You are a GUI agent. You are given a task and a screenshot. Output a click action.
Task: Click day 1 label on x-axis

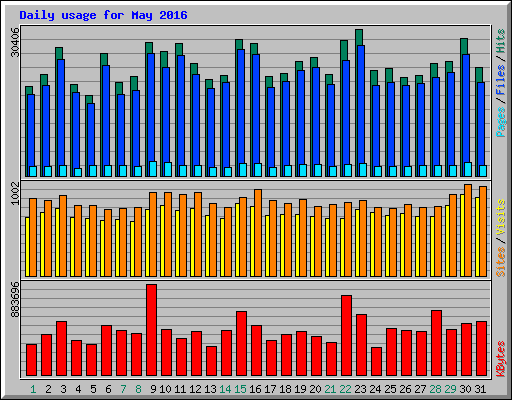click(x=33, y=389)
